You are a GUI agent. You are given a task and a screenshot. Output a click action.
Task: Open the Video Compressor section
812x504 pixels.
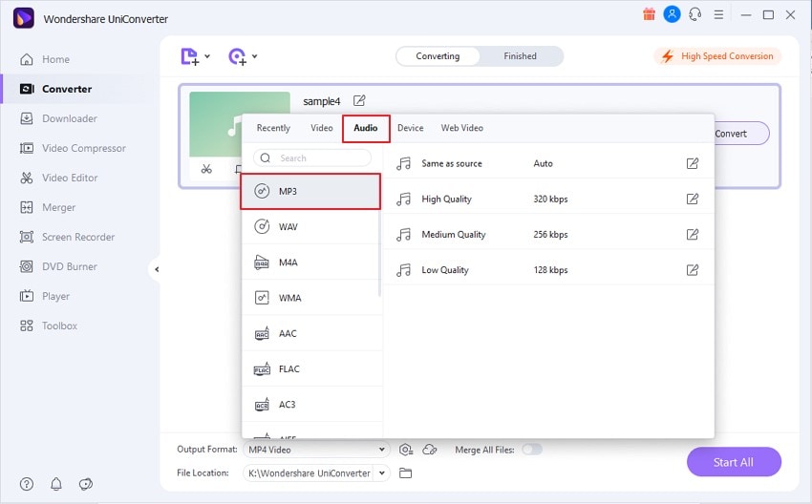73,148
